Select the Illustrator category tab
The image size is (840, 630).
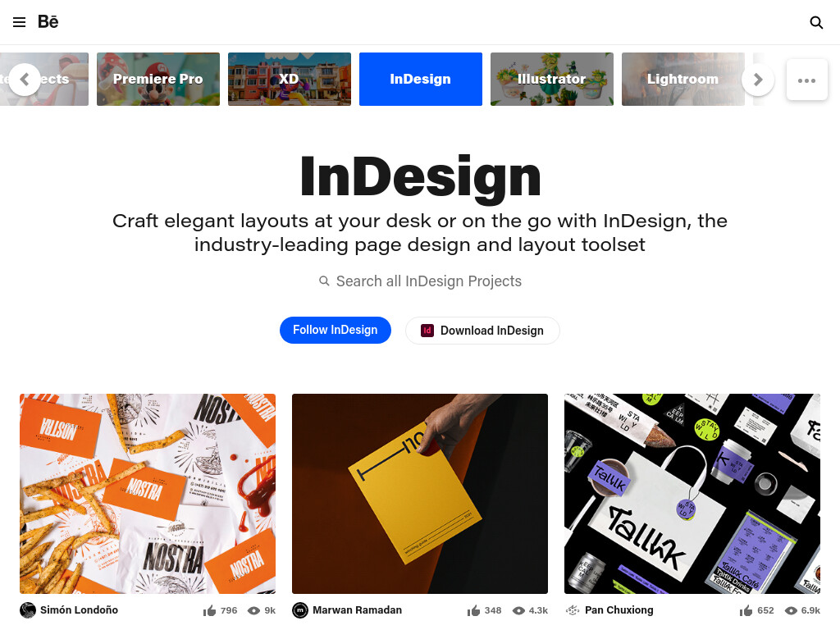tap(552, 80)
